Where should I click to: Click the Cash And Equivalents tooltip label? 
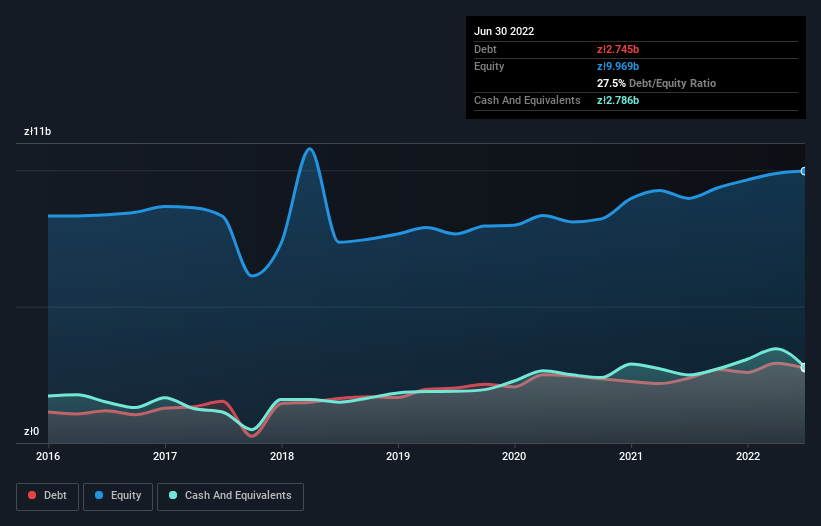tap(527, 100)
